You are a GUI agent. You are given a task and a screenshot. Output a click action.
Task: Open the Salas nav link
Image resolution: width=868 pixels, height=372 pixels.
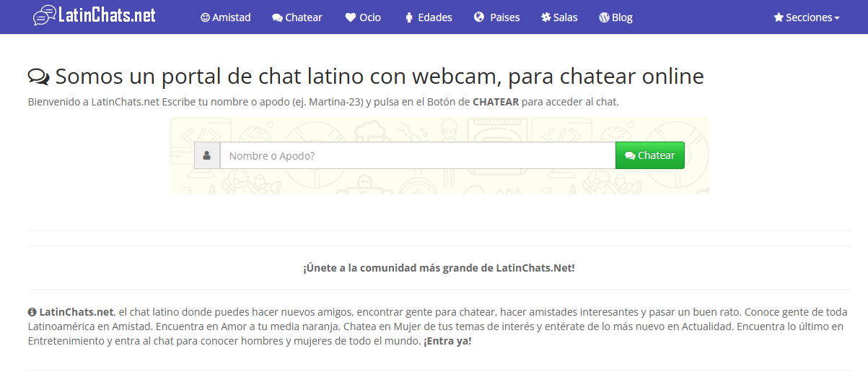(559, 17)
